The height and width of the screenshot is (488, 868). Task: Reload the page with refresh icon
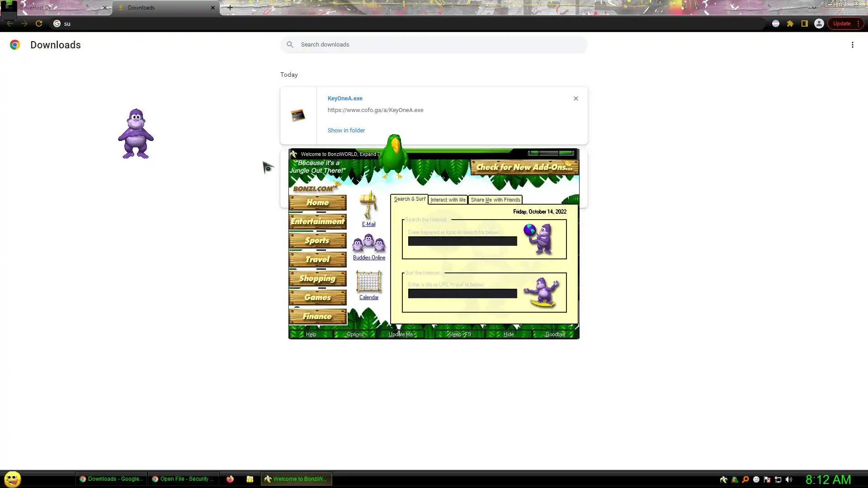click(x=39, y=23)
